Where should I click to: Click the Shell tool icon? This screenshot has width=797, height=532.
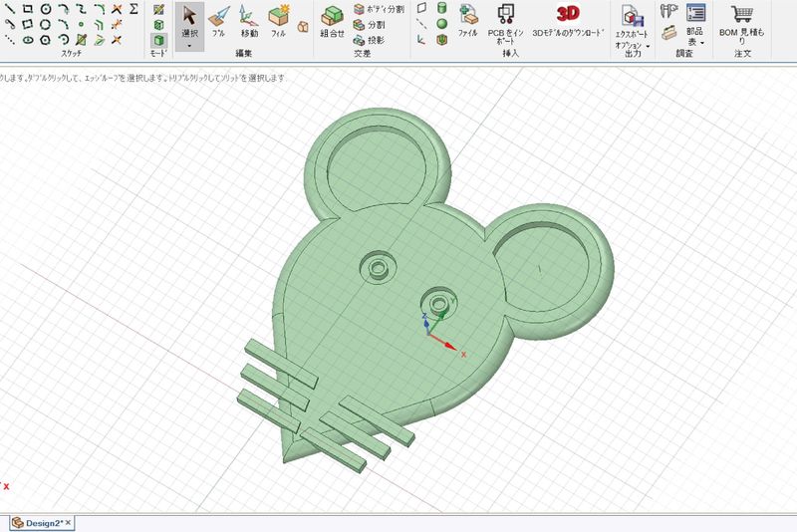tap(442, 40)
